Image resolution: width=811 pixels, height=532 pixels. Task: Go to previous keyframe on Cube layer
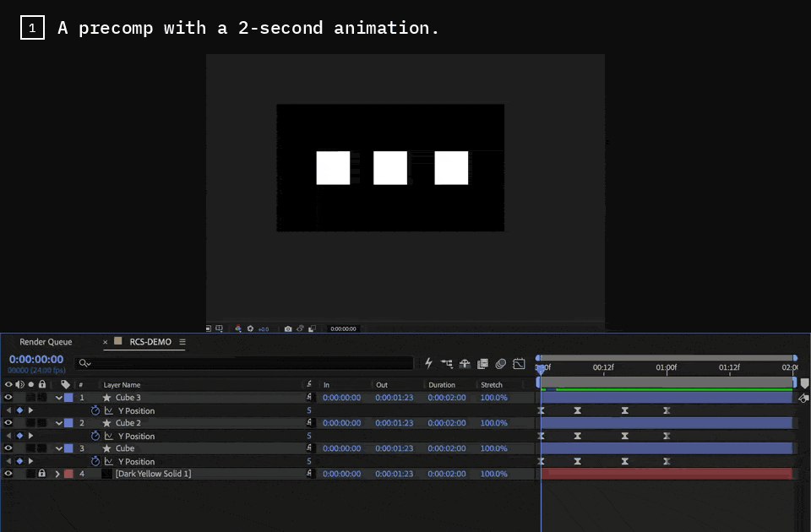(8, 461)
